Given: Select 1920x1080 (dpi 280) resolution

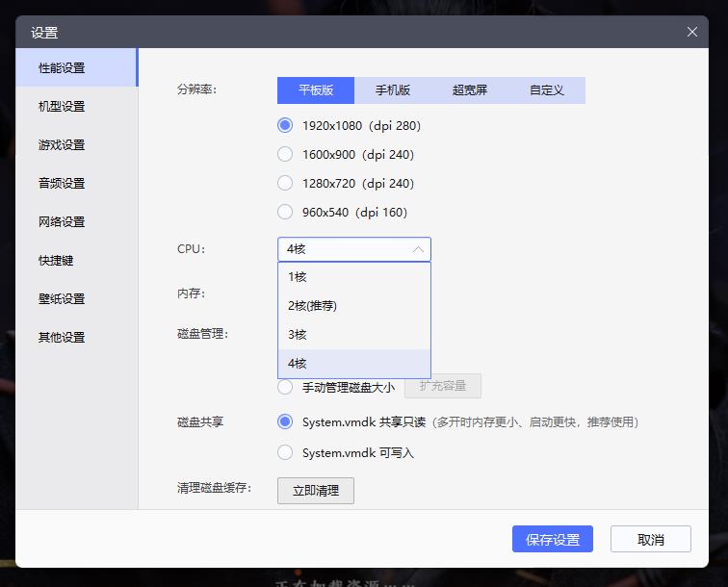Looking at the screenshot, I should click(x=285, y=125).
